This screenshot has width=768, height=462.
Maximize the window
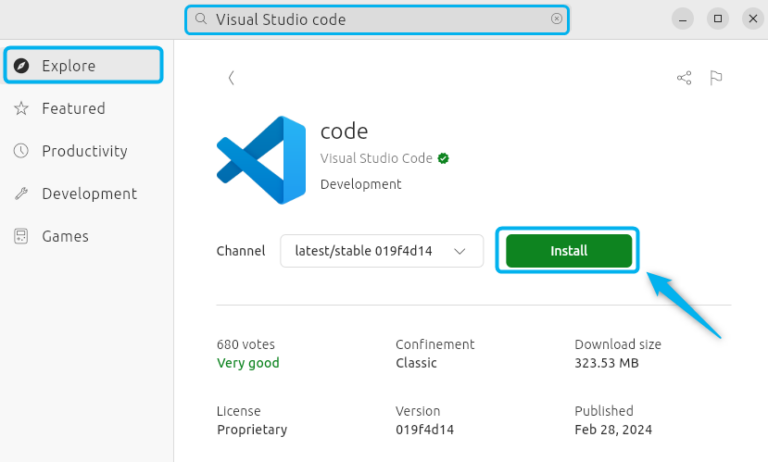[718, 19]
